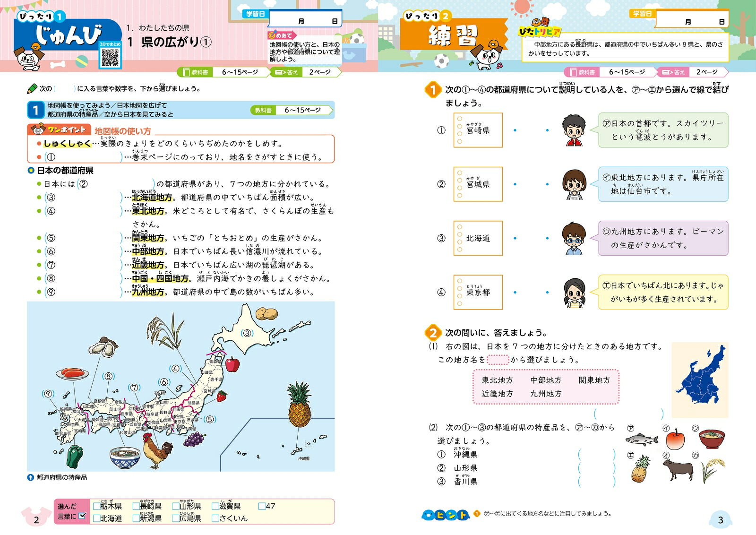
Task: Click speech bubble イ about 仙台市
Action: click(663, 184)
